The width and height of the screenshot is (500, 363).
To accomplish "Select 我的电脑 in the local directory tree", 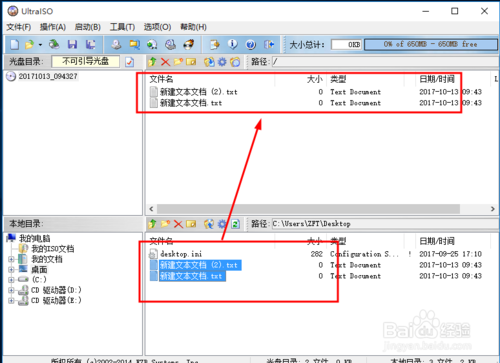I will tap(34, 238).
